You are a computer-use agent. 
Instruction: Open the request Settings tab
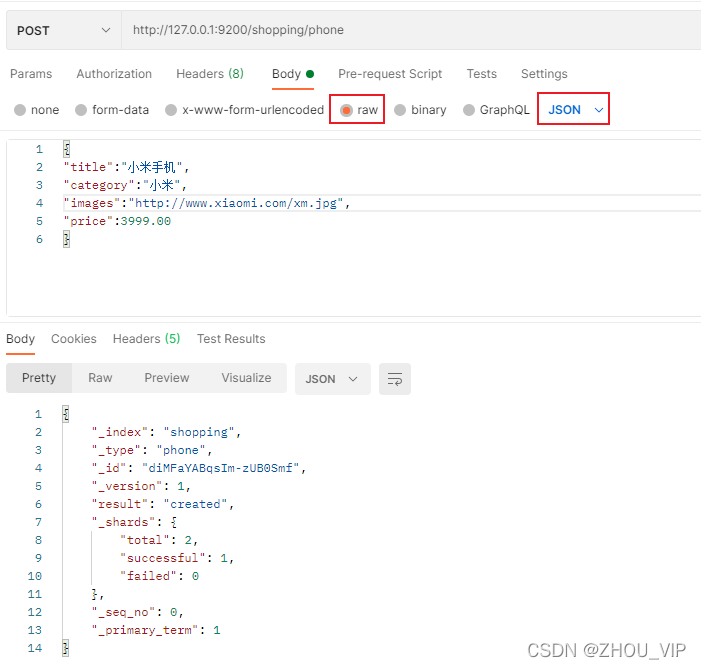(x=544, y=74)
